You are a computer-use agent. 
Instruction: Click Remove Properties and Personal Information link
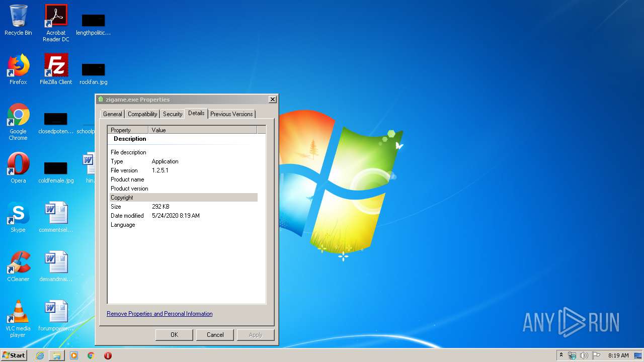tap(159, 314)
